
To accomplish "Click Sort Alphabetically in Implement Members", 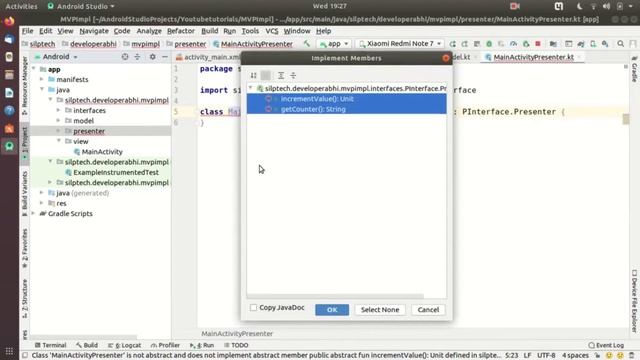I will coord(253,75).
